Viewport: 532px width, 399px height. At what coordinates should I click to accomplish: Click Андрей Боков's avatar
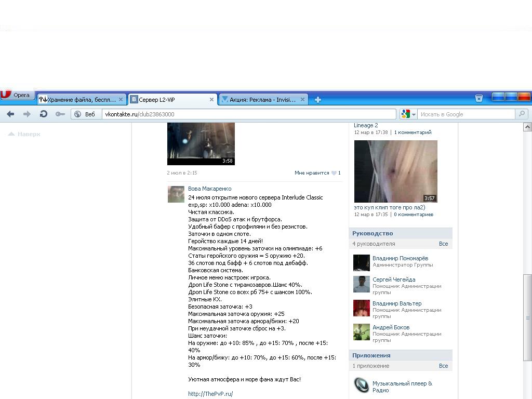(362, 332)
